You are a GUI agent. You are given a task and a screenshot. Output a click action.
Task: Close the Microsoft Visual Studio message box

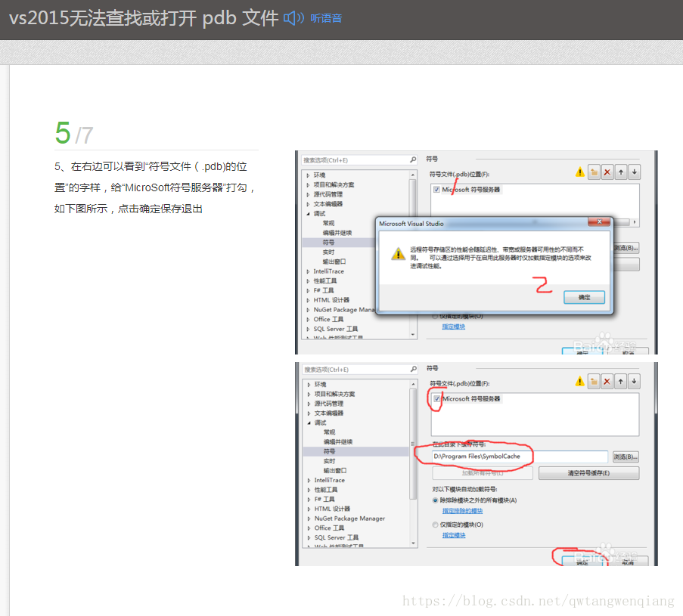(x=599, y=221)
